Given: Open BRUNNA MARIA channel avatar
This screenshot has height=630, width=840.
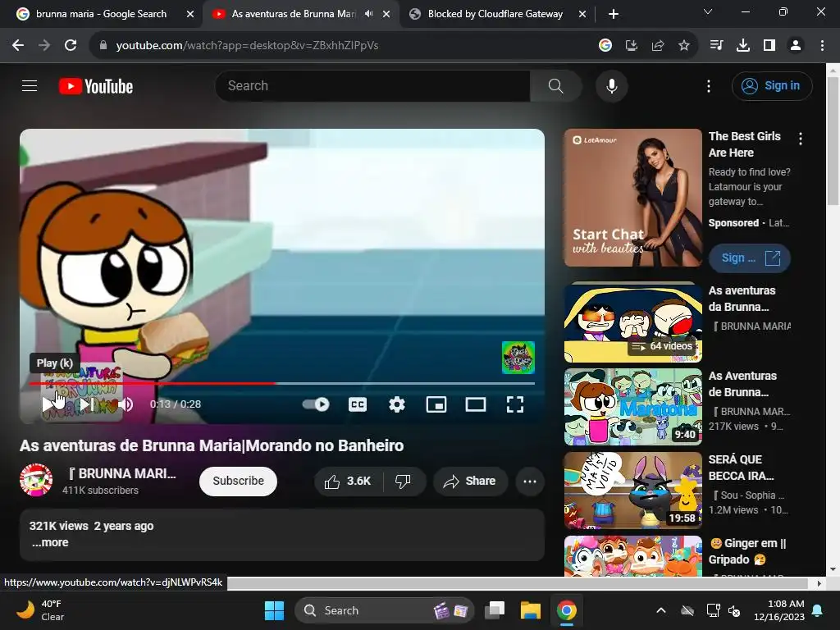Looking at the screenshot, I should tap(36, 480).
